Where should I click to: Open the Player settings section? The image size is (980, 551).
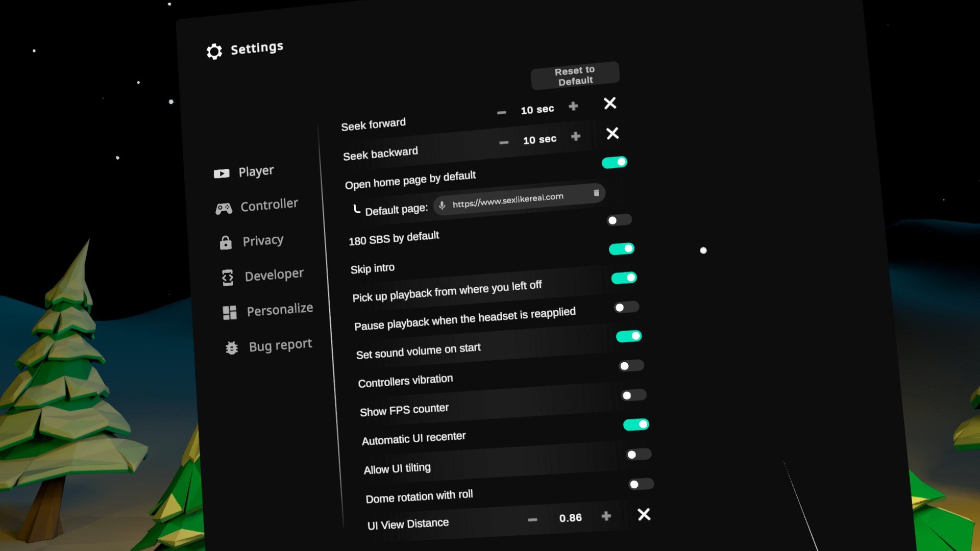click(x=256, y=171)
